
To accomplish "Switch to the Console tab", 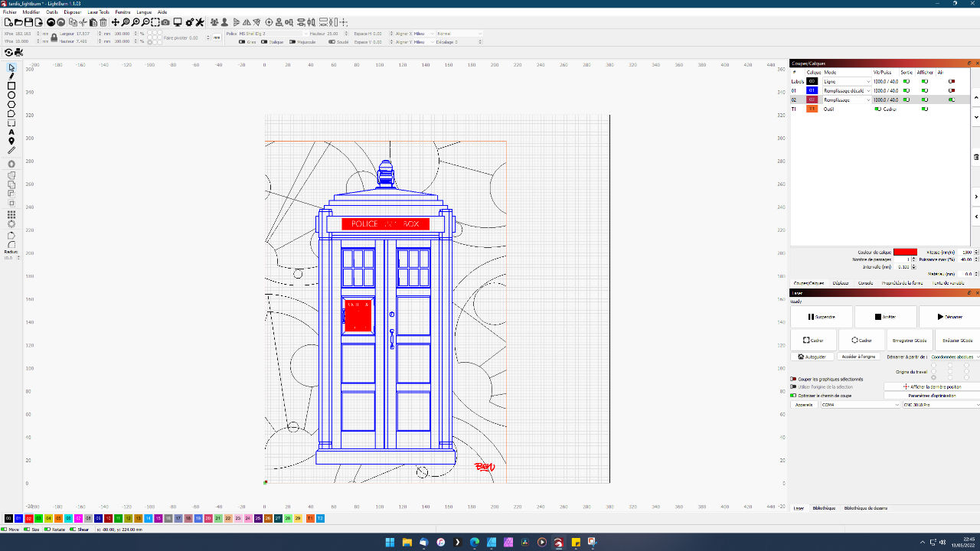I will (865, 283).
